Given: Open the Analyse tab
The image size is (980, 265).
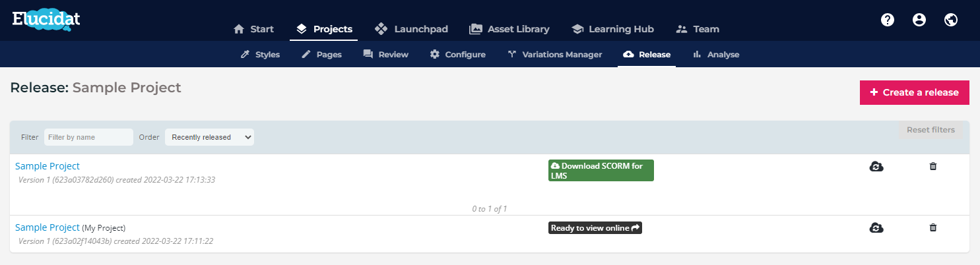Looking at the screenshot, I should 716,54.
